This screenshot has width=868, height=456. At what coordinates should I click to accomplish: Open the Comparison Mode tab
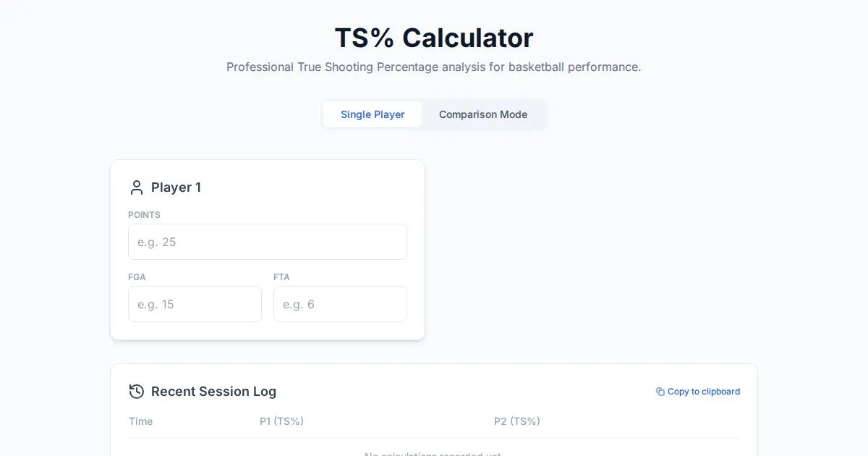pyautogui.click(x=483, y=114)
